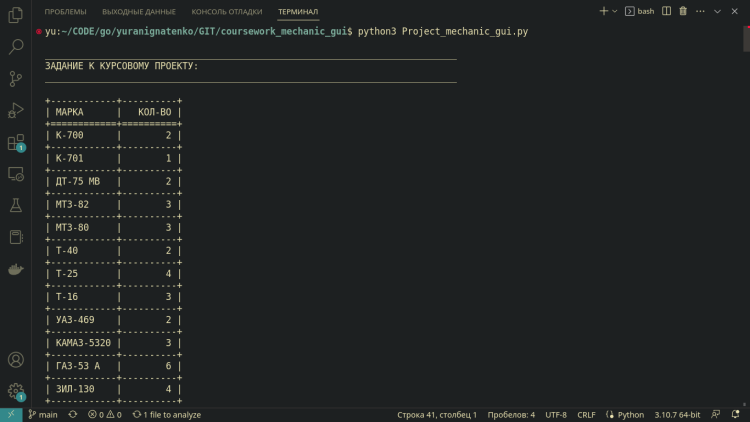This screenshot has width=750, height=422.
Task: Select the Python language mode indicator
Action: tap(625, 414)
